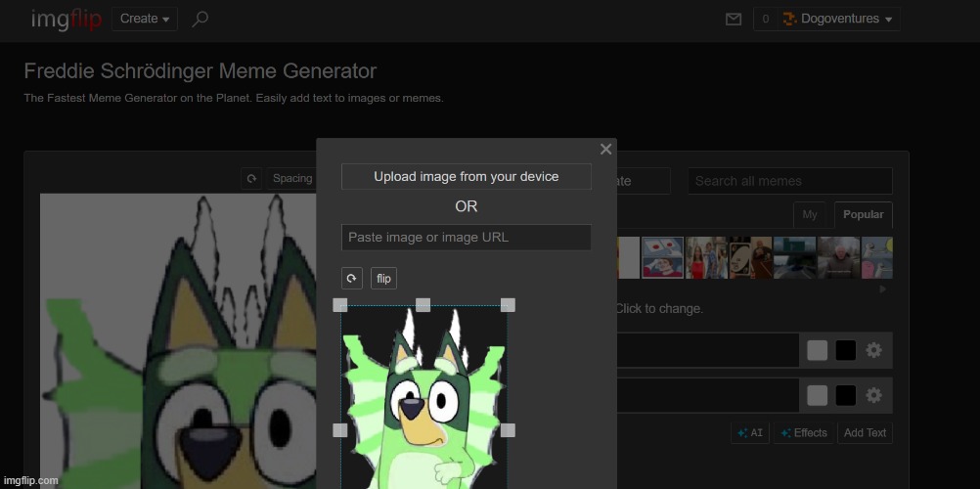Select the Distracted Boyfriend meme thumbnail
The image size is (980, 489).
click(x=707, y=257)
